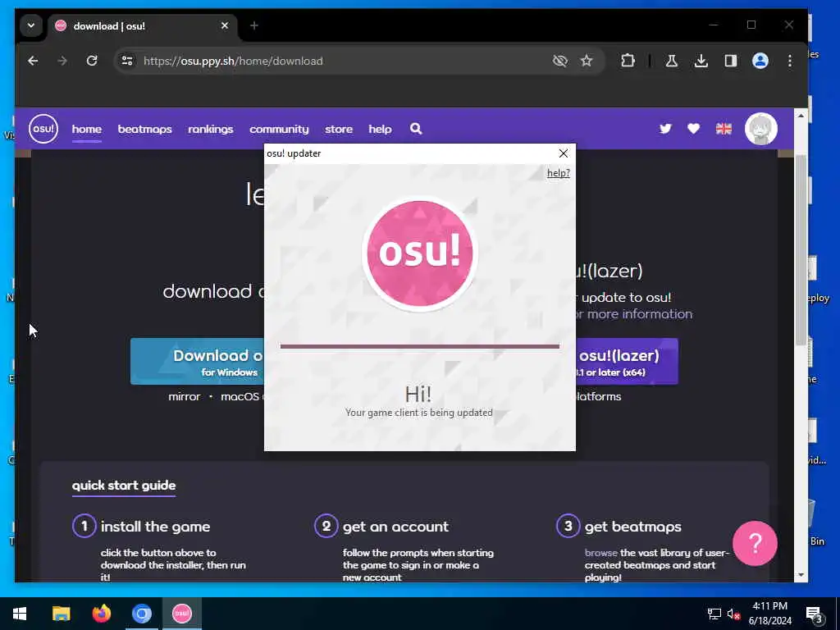
Task: Go back with the browser back arrow
Action: pos(33,61)
